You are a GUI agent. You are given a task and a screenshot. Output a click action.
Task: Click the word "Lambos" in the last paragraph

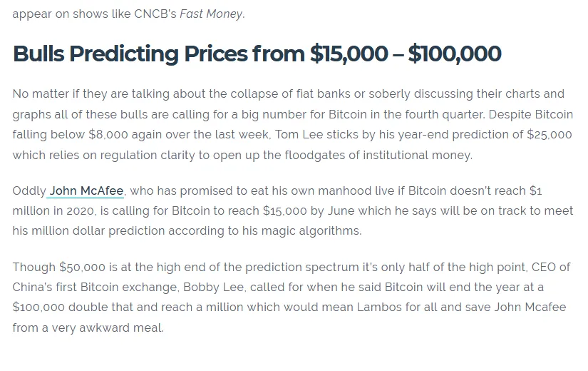[x=379, y=308]
